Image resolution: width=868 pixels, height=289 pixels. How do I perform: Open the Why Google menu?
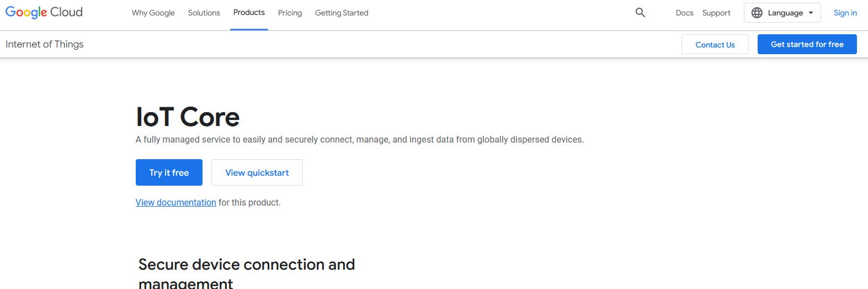[x=153, y=13]
